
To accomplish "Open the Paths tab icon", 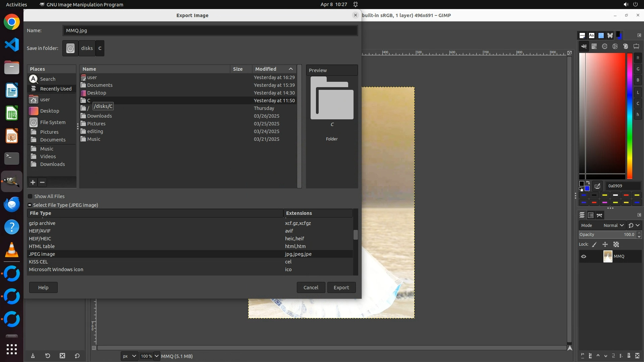I will (x=599, y=215).
